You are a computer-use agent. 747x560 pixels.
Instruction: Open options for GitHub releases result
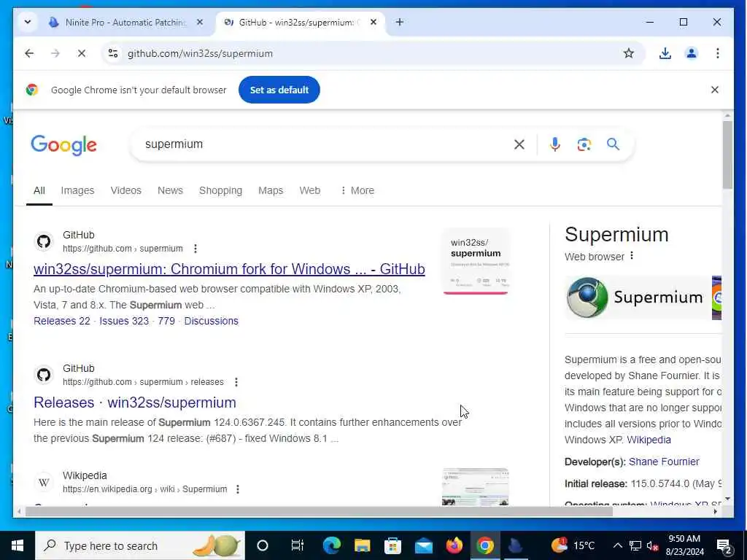[236, 382]
